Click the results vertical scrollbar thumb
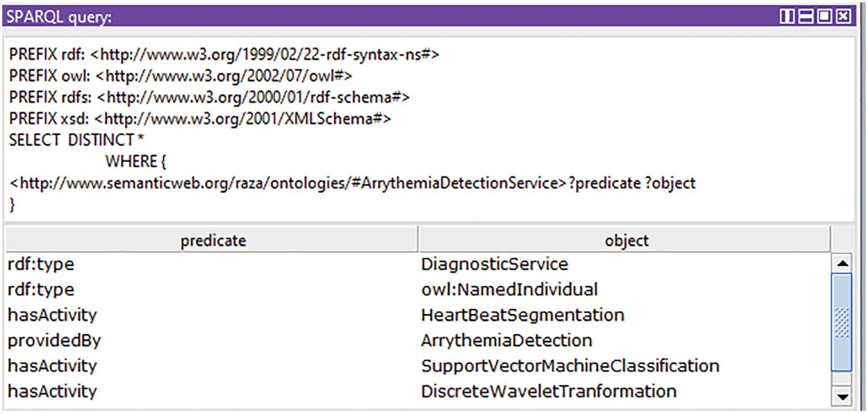This screenshot has height=413, width=868. pos(842,323)
